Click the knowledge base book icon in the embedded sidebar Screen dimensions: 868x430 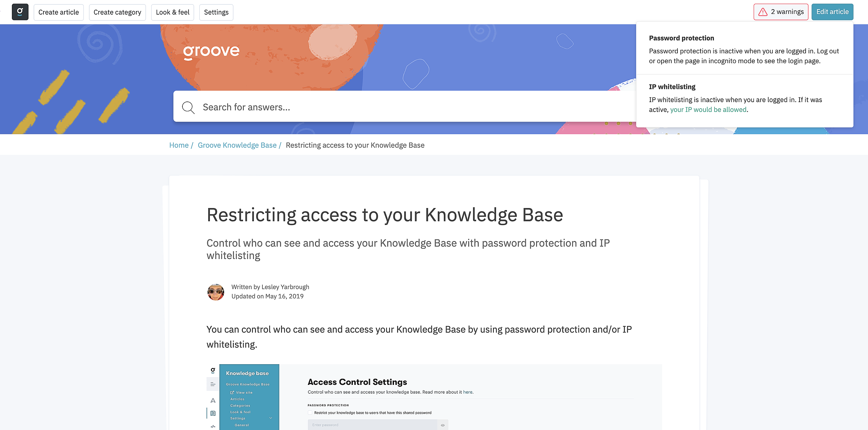point(213,413)
